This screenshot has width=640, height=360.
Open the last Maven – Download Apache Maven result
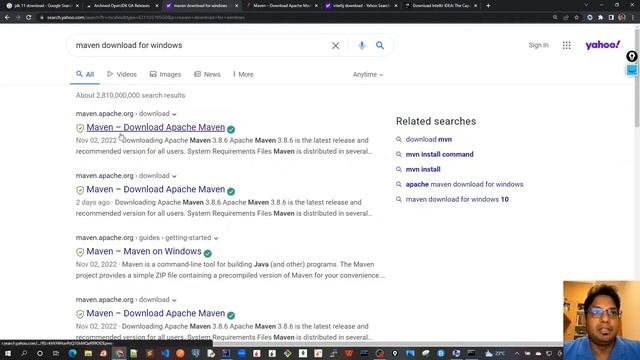156,313
